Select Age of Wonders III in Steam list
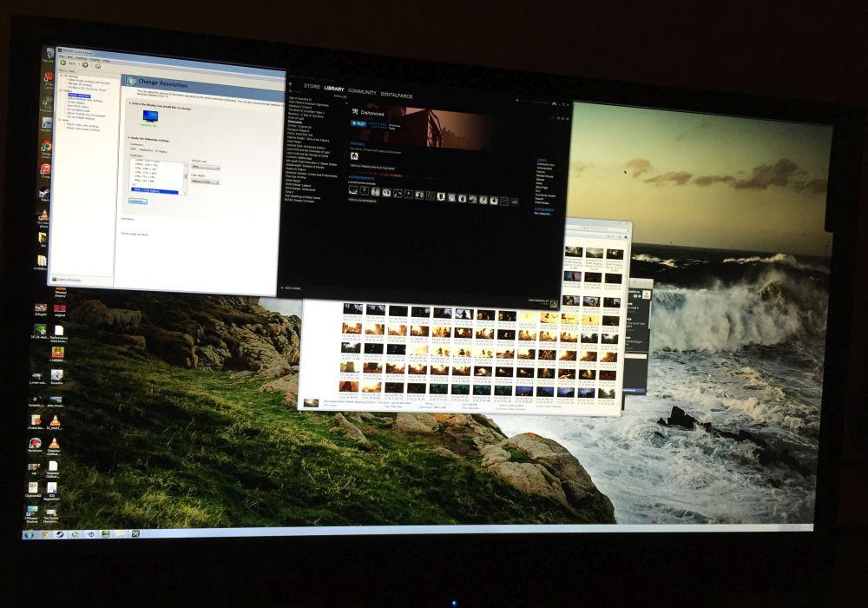 (x=300, y=98)
